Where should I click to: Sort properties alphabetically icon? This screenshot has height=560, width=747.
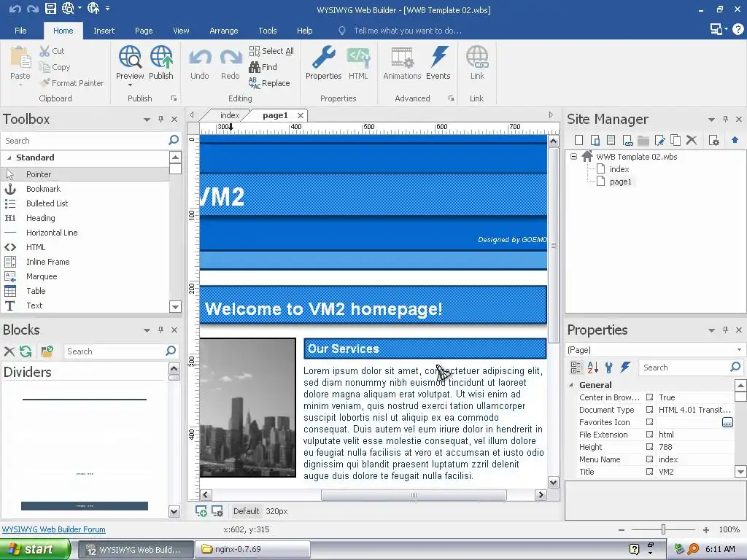tap(592, 367)
